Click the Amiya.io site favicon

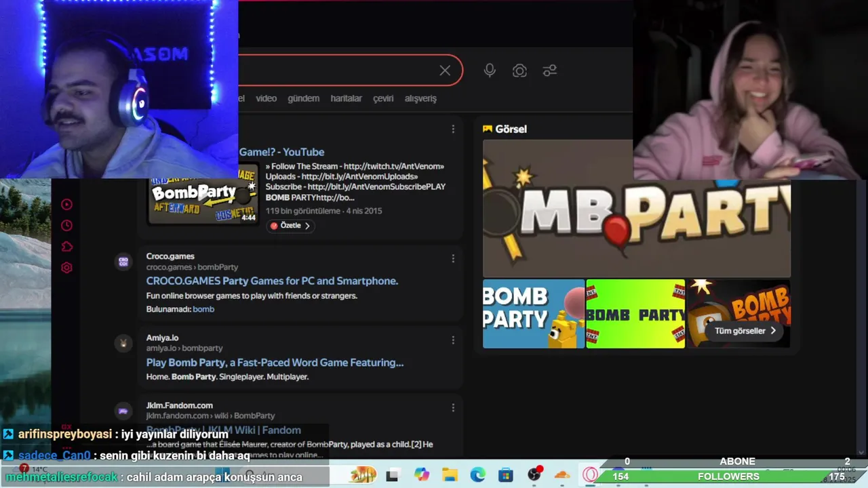pyautogui.click(x=123, y=343)
